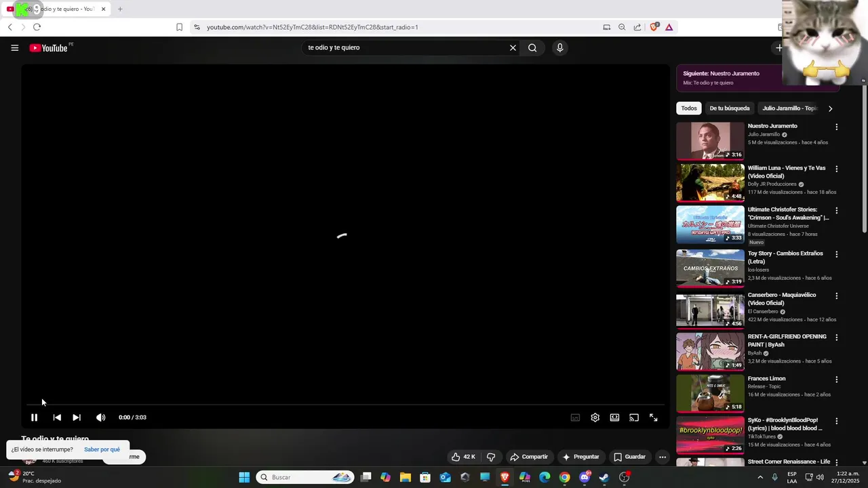This screenshot has width=868, height=488.
Task: Open options for RENT-A-GIRLFRIEND OPENING video
Action: click(836, 338)
